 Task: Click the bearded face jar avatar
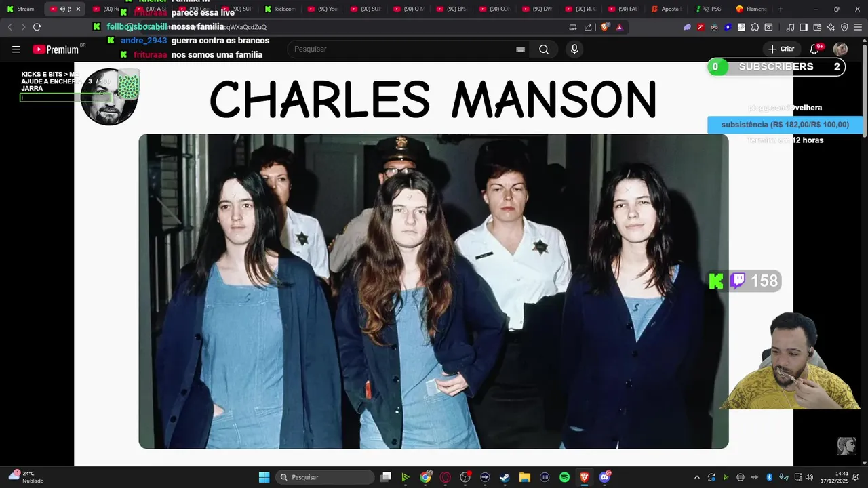(x=109, y=96)
